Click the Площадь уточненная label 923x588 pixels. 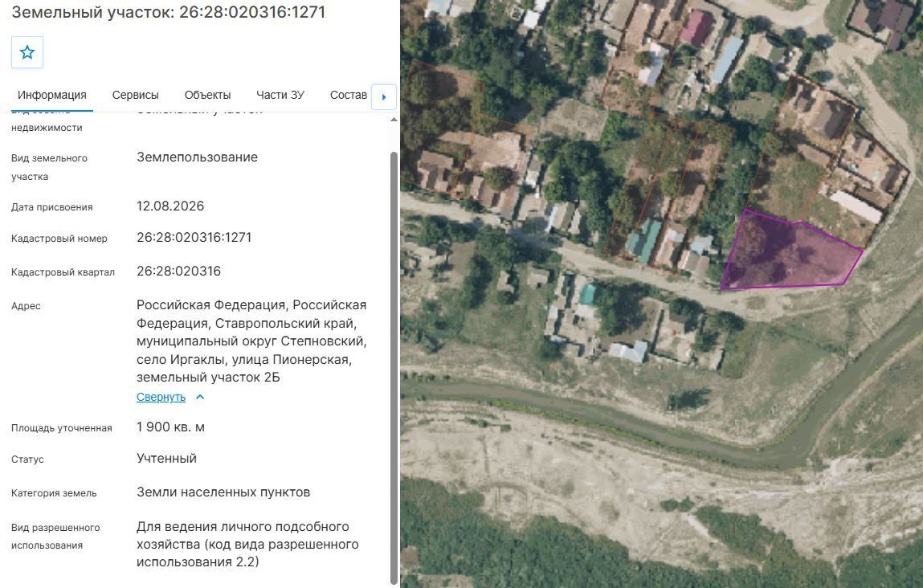click(61, 428)
